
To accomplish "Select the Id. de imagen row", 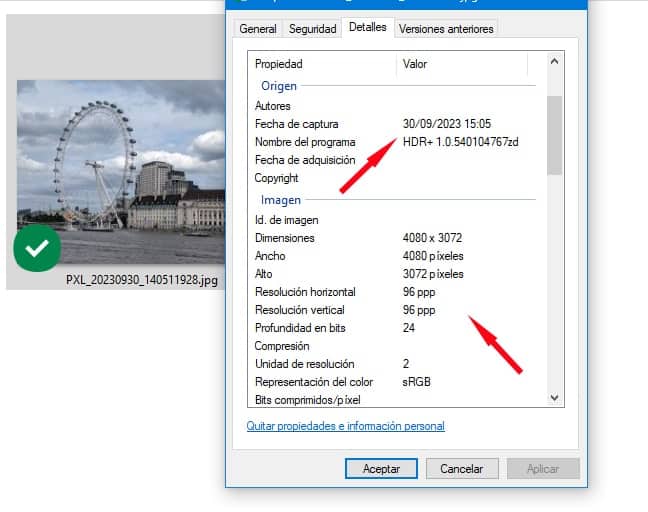I will [x=395, y=220].
